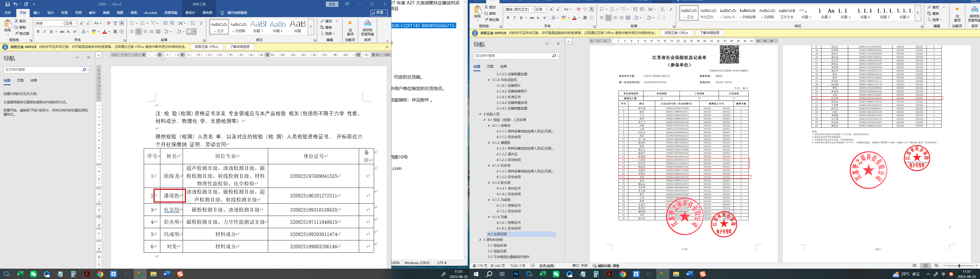This screenshot has height=279, width=980.
Task: Open WeChat from the left taskbar
Action: point(33,274)
